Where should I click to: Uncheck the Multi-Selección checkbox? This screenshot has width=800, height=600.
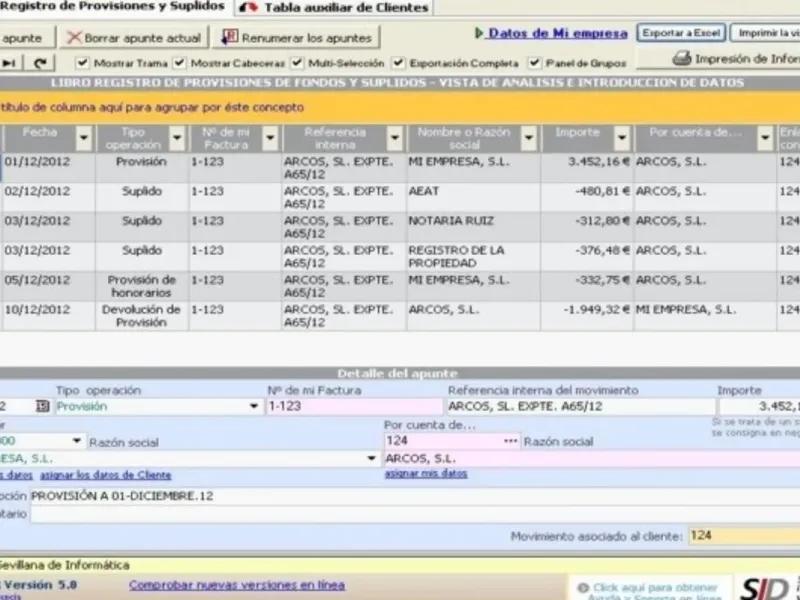pos(298,63)
